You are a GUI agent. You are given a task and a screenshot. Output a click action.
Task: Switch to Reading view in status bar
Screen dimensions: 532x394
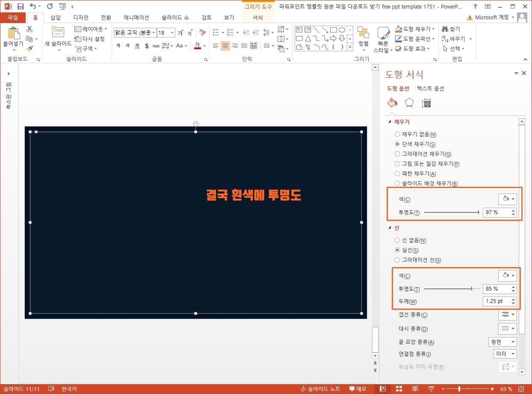[415, 388]
